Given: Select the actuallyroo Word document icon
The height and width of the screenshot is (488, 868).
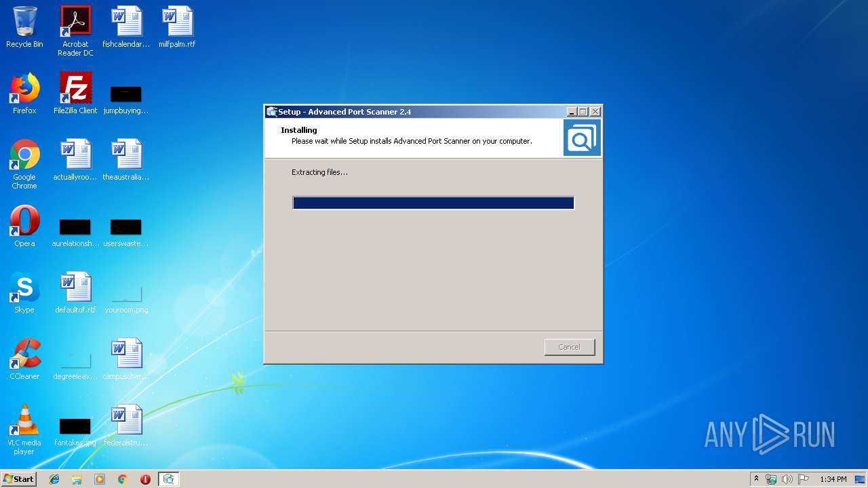Looking at the screenshot, I should tap(75, 160).
